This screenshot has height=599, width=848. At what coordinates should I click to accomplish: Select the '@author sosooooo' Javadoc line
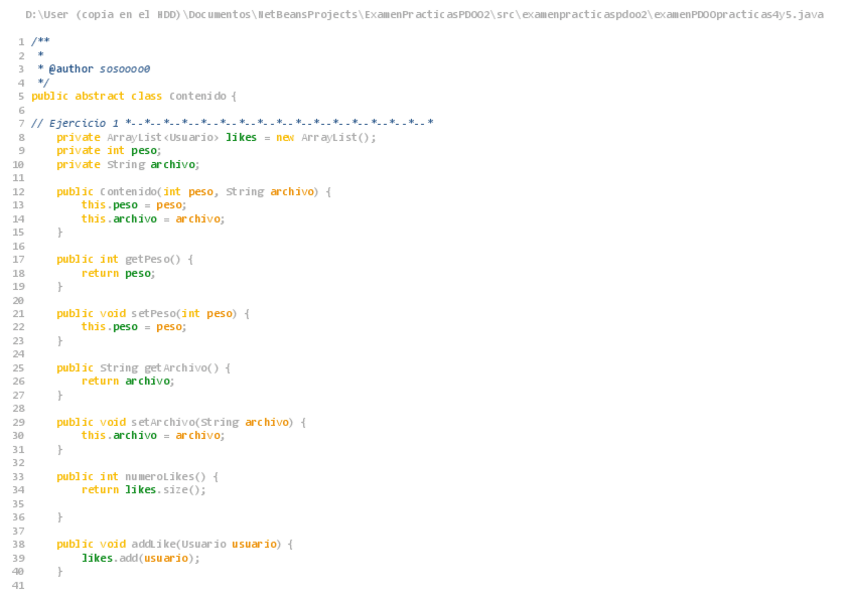[x=94, y=69]
